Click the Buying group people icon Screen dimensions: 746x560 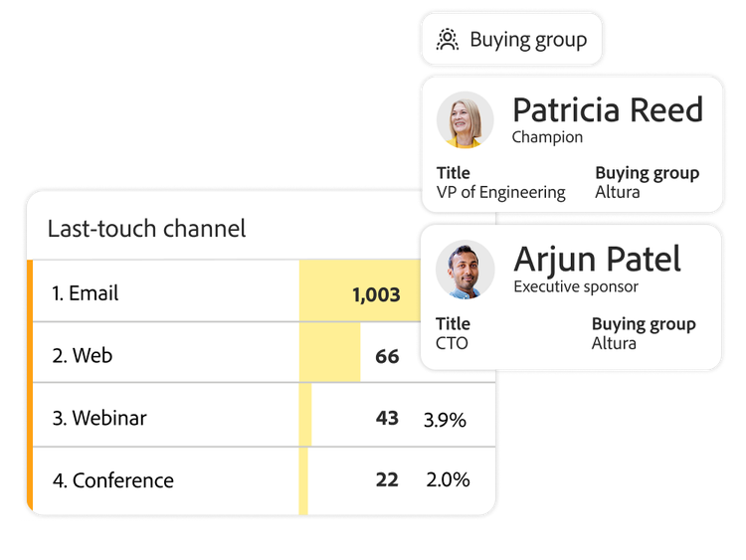448,40
